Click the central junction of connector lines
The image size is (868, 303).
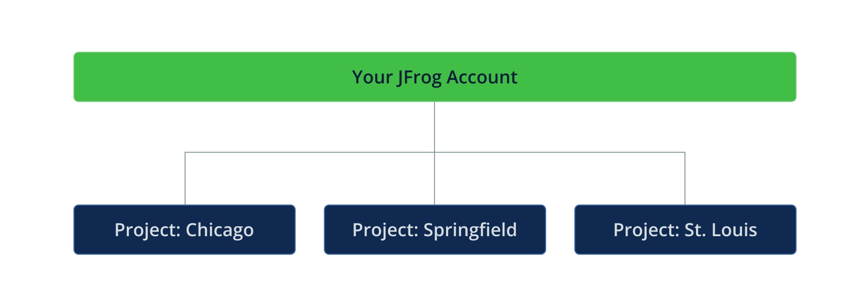435,152
